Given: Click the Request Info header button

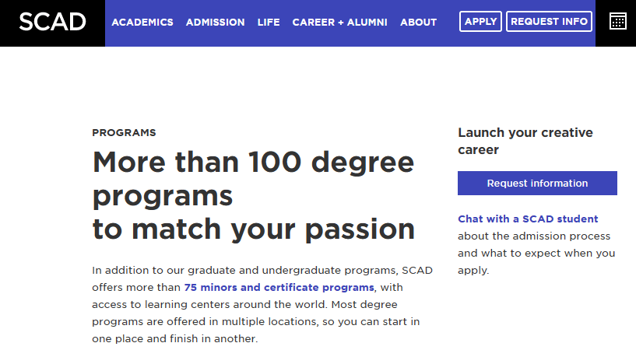Looking at the screenshot, I should pos(549,22).
